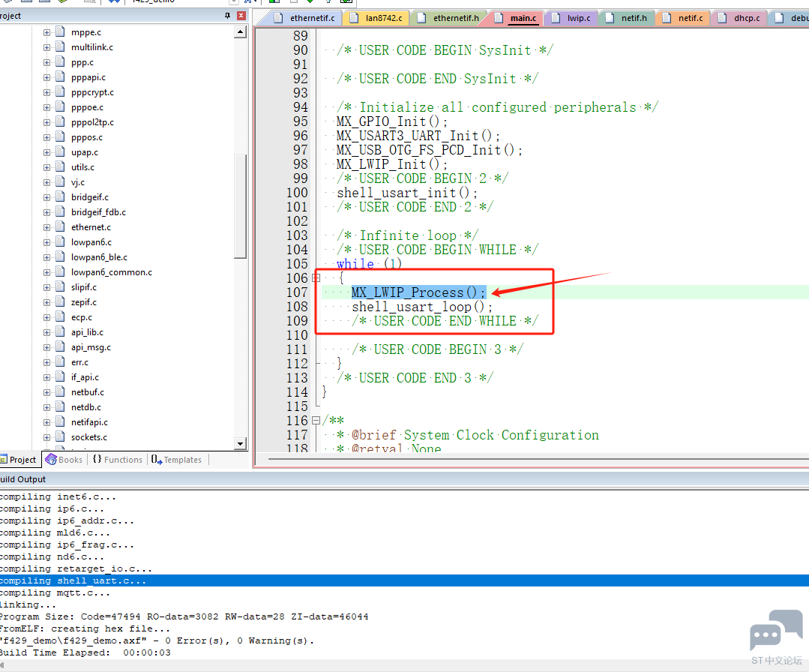Select err.c file in tree
809x672 pixels.
point(79,362)
